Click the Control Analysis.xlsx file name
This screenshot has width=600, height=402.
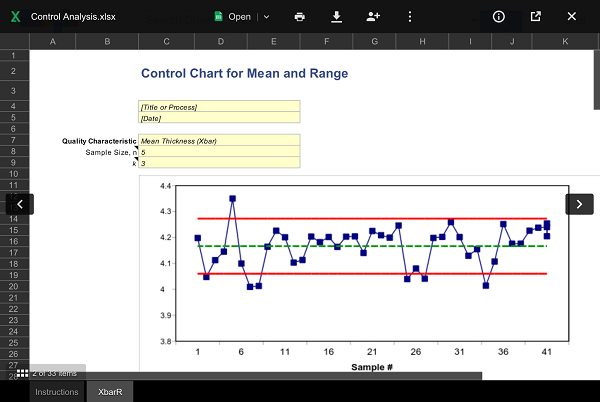72,17
